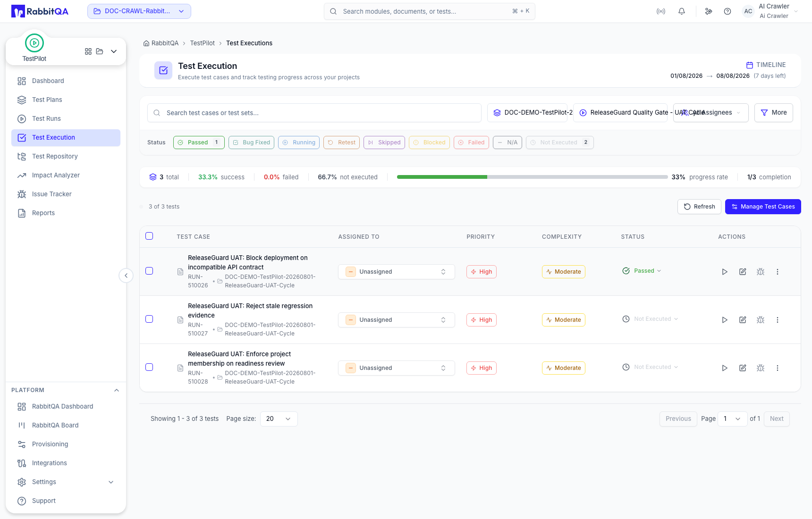Click the Refresh button

pos(700,207)
